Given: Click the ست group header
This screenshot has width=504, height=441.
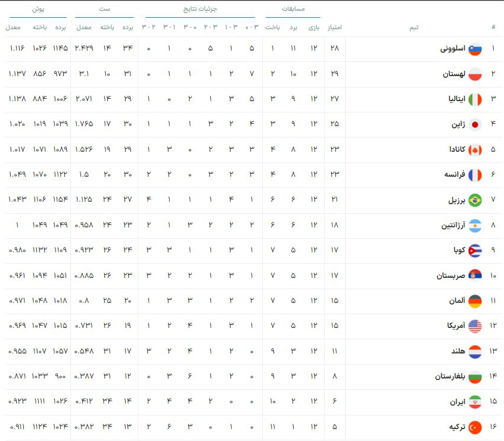Looking at the screenshot, I should click(104, 9).
